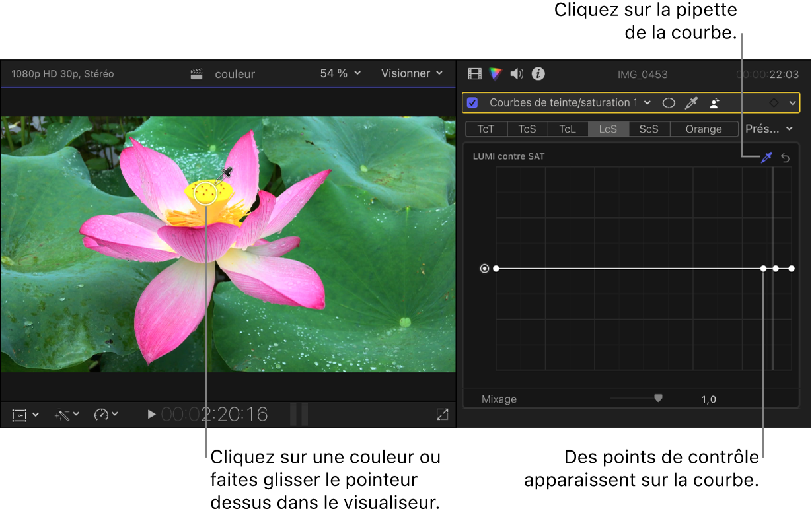Toggle the keyframe diamond button

[774, 103]
